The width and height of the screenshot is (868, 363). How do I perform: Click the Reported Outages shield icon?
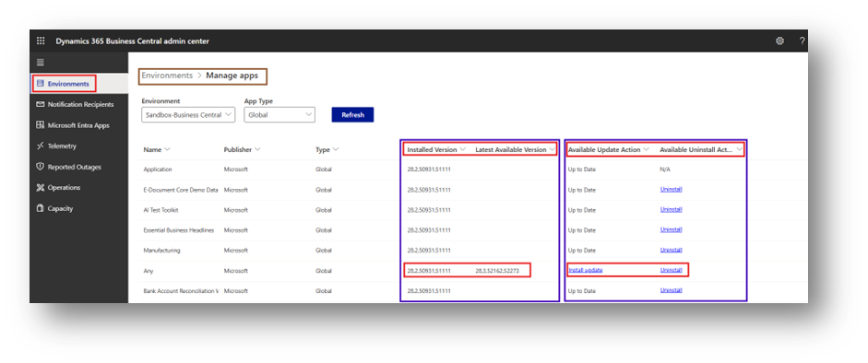coord(40,167)
